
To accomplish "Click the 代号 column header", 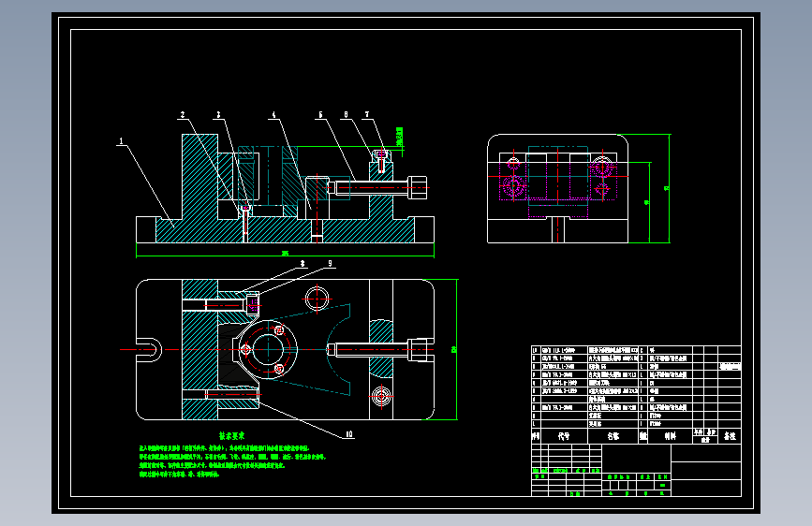I will tap(564, 436).
